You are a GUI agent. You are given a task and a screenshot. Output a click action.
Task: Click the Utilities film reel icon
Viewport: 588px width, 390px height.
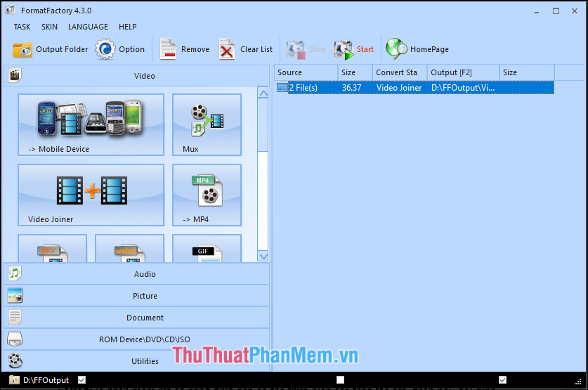pos(15,360)
